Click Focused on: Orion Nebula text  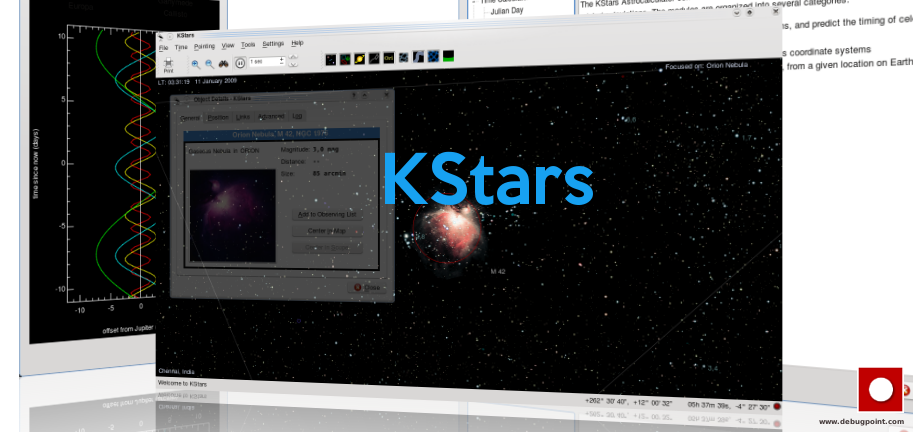(706, 66)
